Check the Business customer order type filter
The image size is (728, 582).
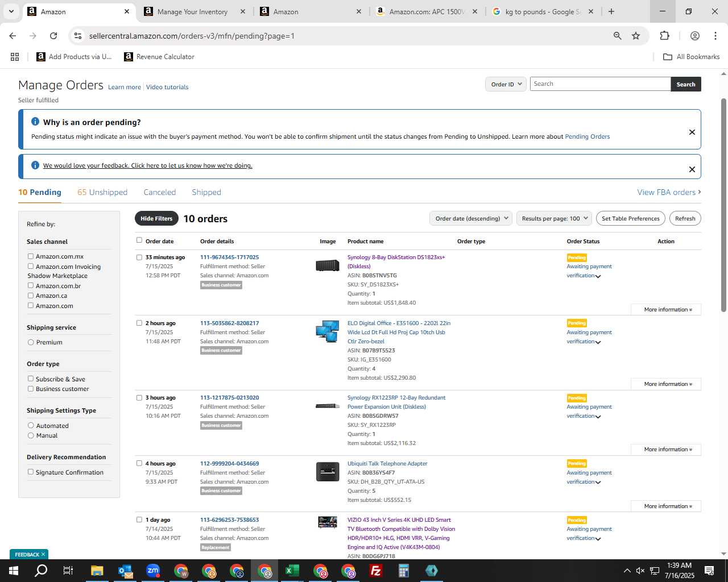point(31,389)
